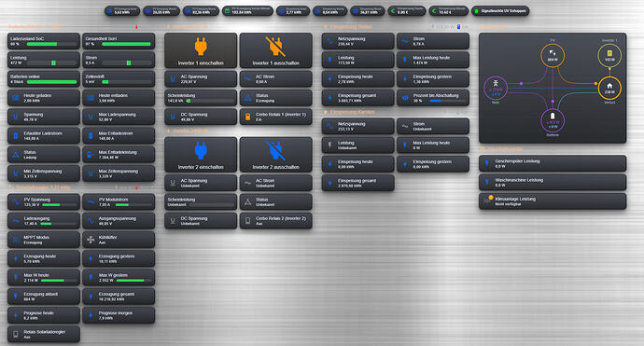644x346 pixels.
Task: Open the 10,60 € chip in top bar
Action: (x=448, y=11)
